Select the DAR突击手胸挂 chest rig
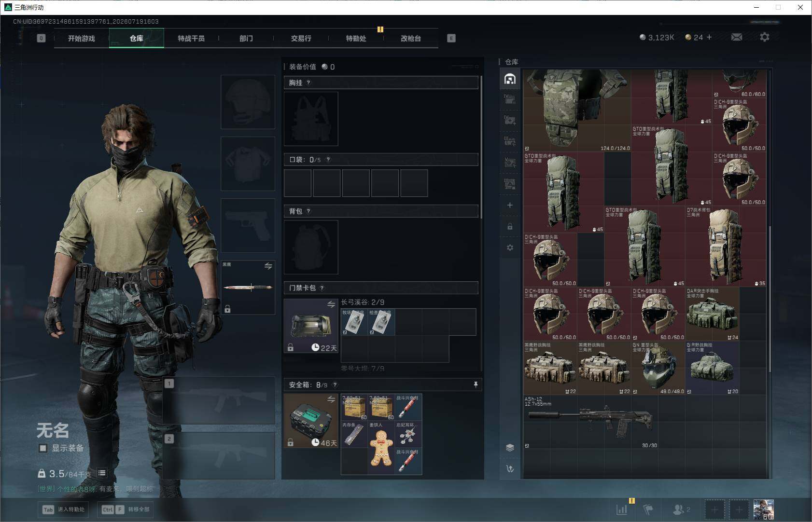The image size is (812, 522). click(713, 314)
